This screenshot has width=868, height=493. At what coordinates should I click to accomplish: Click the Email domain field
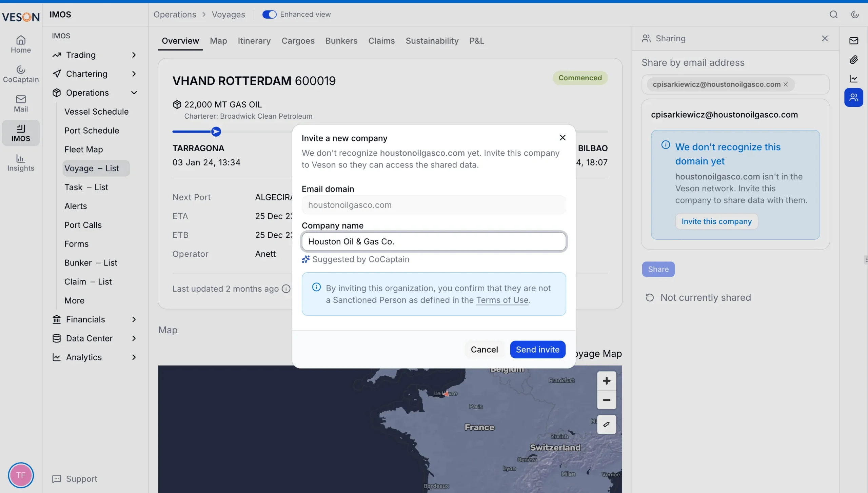coord(434,205)
